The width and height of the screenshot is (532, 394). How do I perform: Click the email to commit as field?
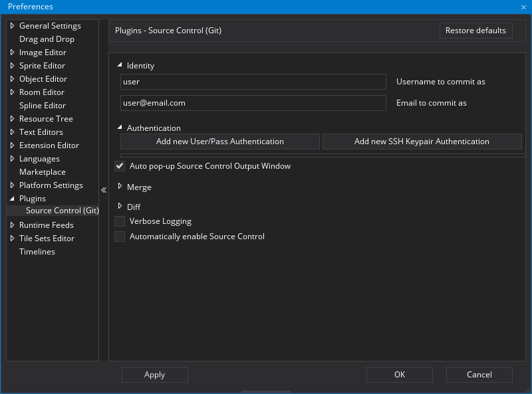253,103
